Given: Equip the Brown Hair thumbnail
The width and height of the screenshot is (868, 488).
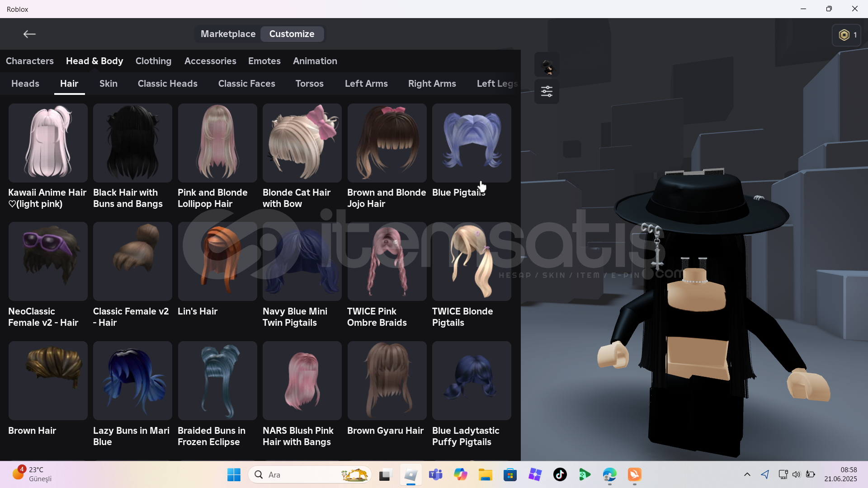Looking at the screenshot, I should [48, 380].
